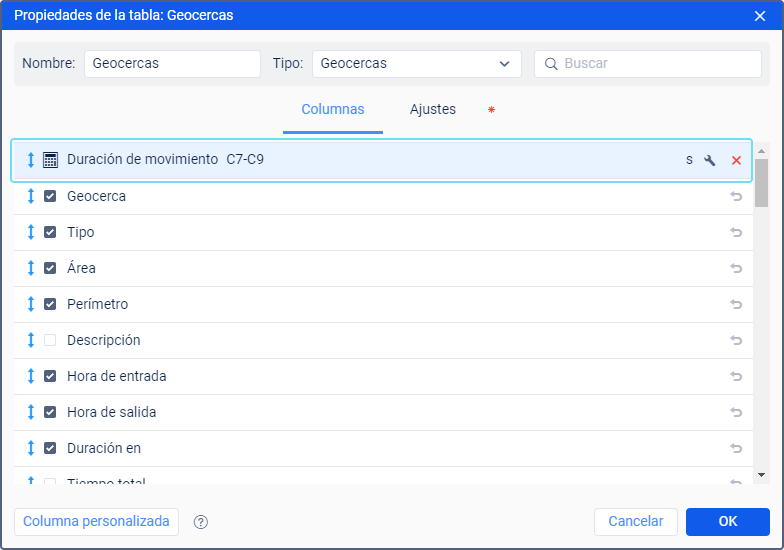Viewport: 784px width, 550px height.
Task: Open help for custom columns
Action: [200, 522]
